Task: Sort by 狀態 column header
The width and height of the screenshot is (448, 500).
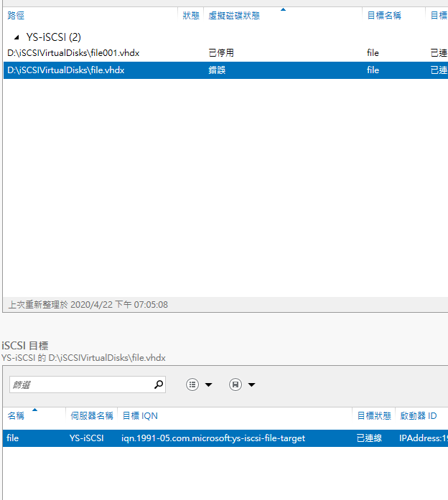Action: pos(191,15)
